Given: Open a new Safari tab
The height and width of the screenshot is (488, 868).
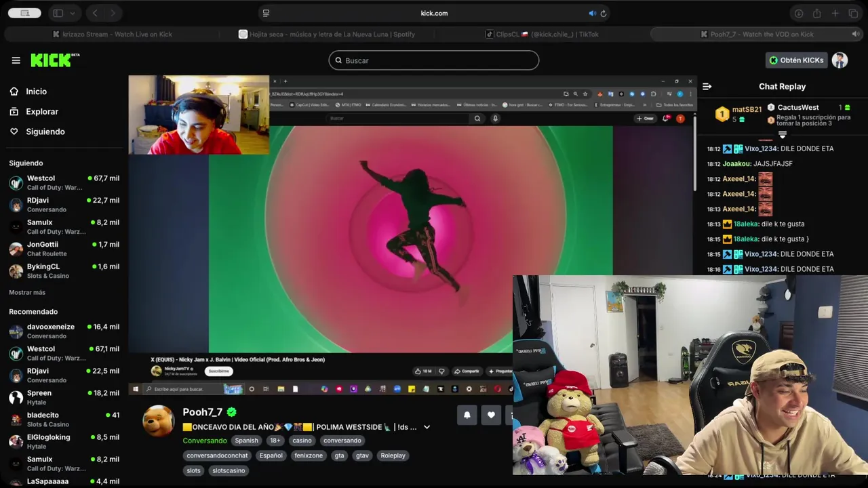Looking at the screenshot, I should coord(835,13).
